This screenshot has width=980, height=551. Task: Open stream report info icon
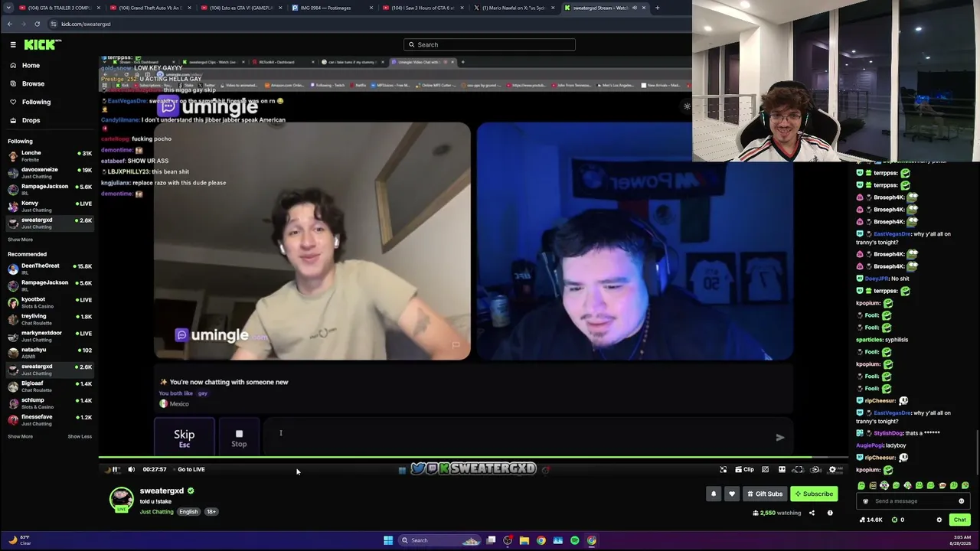pyautogui.click(x=830, y=513)
